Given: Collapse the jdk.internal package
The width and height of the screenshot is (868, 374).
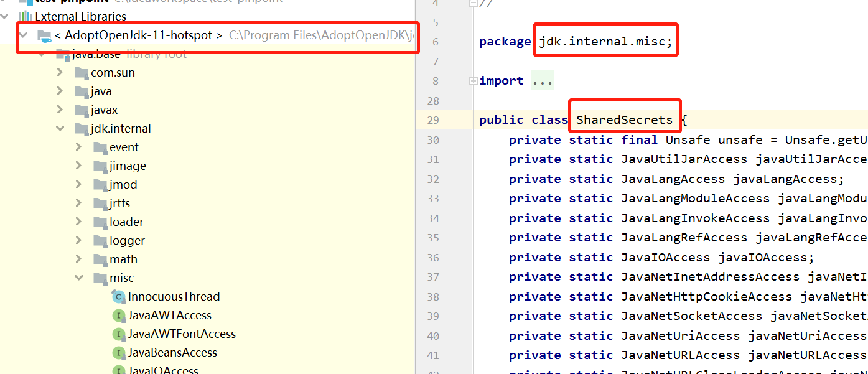Looking at the screenshot, I should (60, 128).
